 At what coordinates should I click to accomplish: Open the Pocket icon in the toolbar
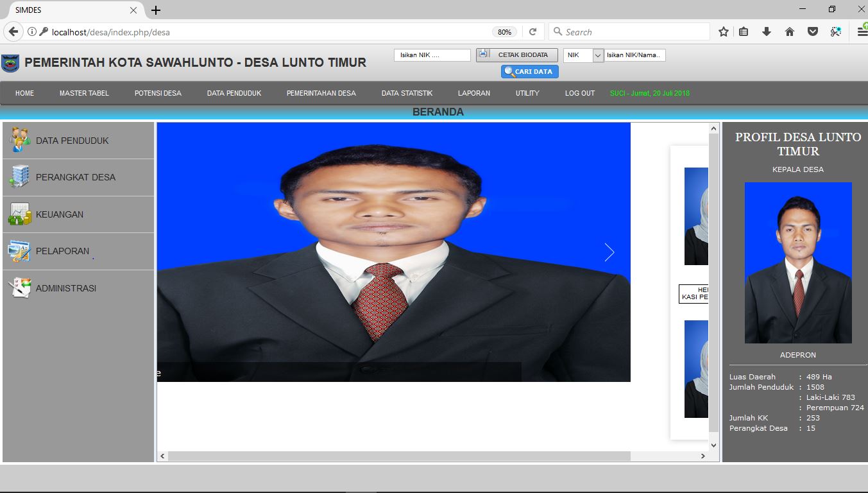coord(812,31)
